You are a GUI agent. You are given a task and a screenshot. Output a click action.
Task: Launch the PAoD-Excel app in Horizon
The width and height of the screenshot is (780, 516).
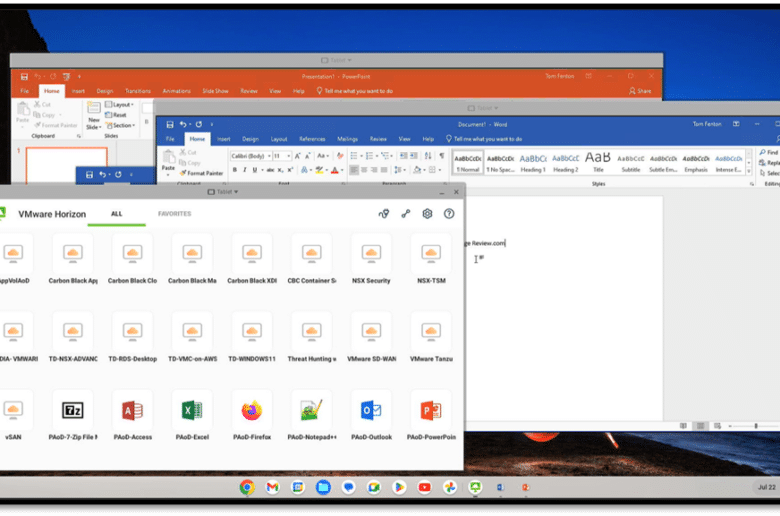pos(192,415)
